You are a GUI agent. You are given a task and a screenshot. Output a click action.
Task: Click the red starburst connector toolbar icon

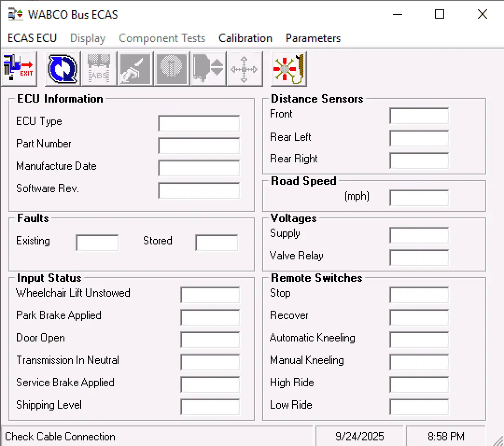pos(289,69)
